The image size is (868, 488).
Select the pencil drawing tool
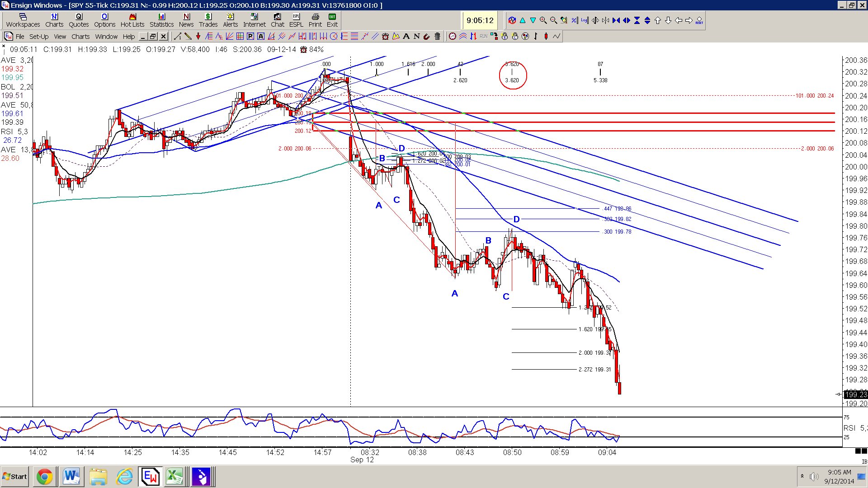[188, 36]
